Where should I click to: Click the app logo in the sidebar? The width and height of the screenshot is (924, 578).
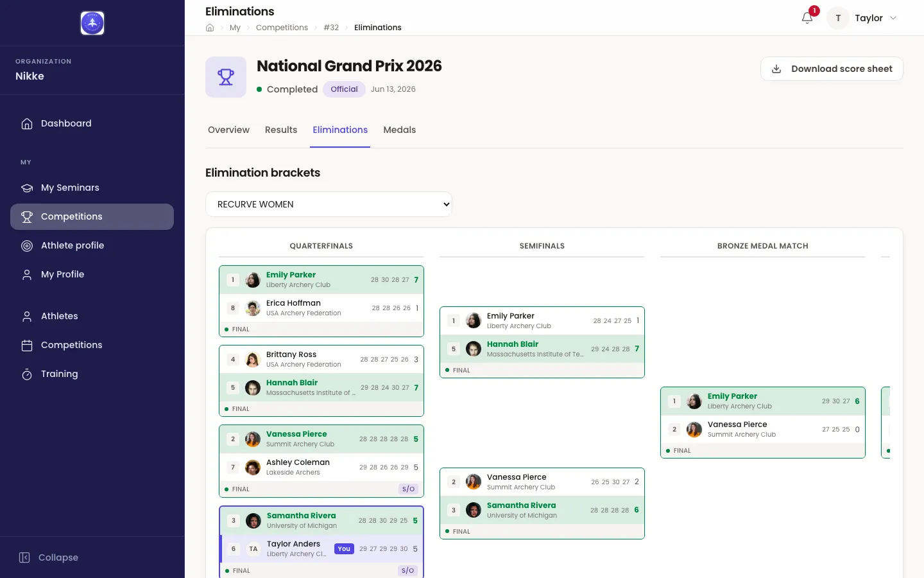pos(92,23)
